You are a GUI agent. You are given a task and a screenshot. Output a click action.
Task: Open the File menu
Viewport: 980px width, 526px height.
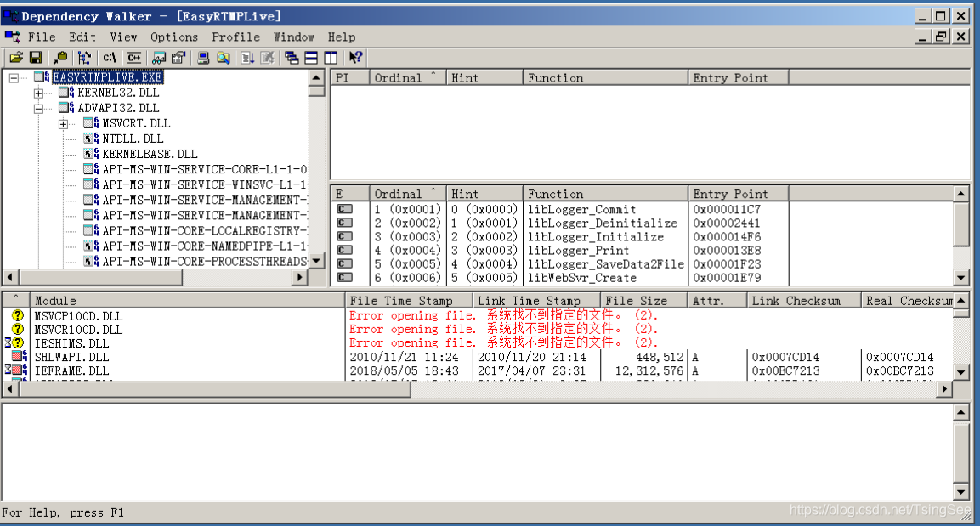pos(42,37)
